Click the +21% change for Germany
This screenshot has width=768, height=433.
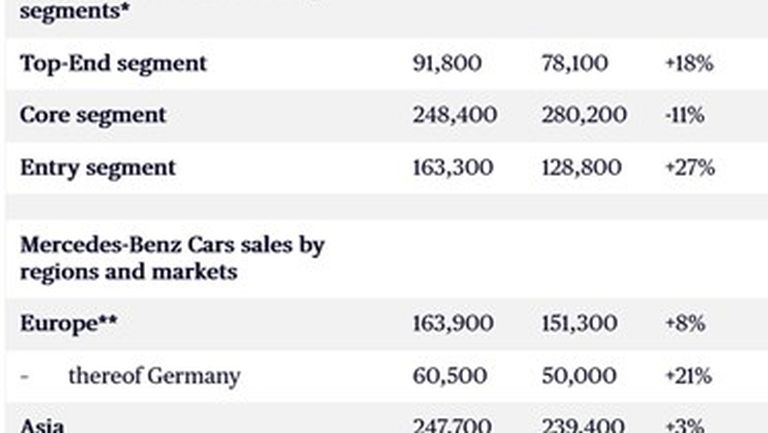point(688,376)
